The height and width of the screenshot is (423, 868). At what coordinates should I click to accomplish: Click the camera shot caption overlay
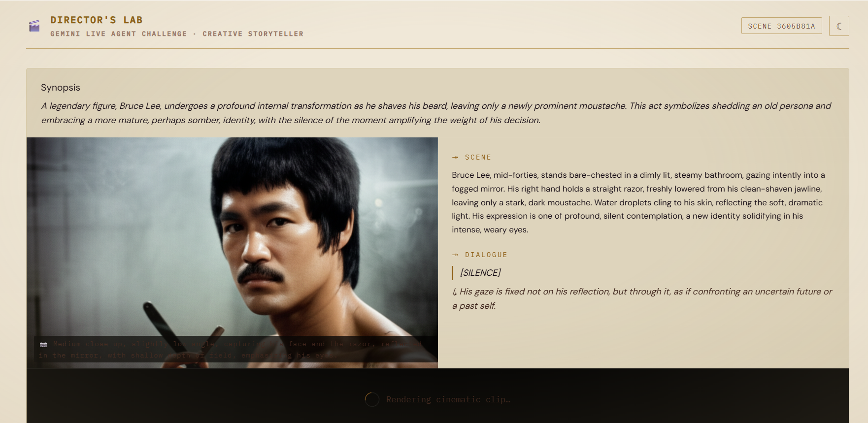coord(232,350)
